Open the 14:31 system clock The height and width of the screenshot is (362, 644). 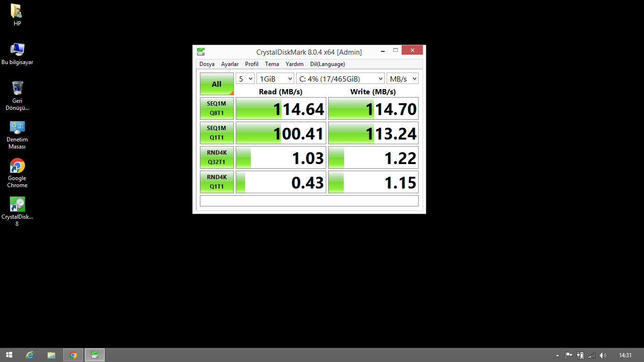(625, 355)
